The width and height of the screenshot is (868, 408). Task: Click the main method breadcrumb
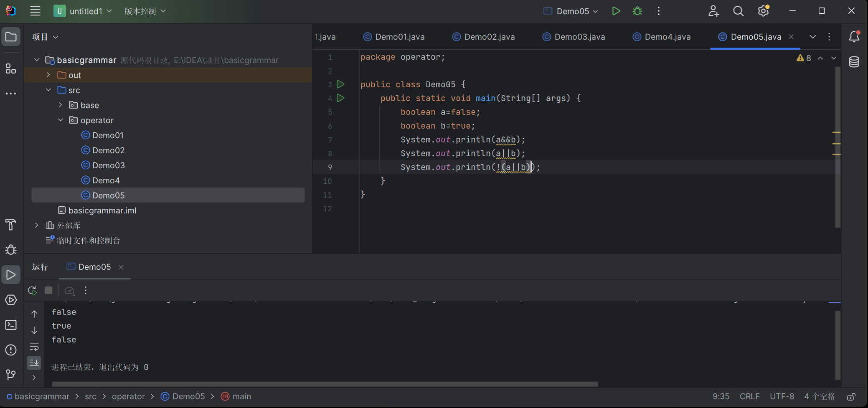(x=236, y=396)
